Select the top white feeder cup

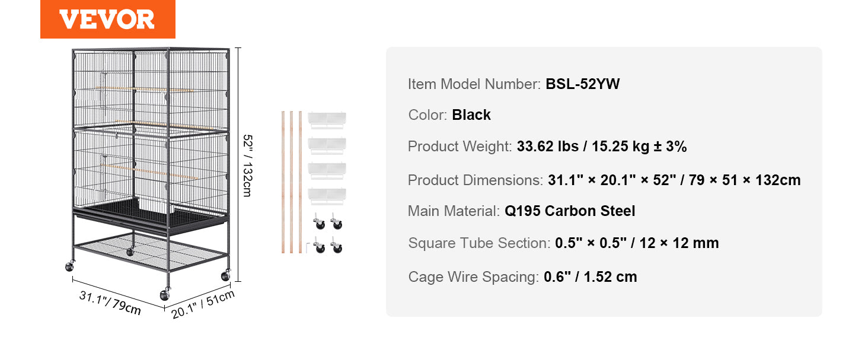pyautogui.click(x=327, y=119)
